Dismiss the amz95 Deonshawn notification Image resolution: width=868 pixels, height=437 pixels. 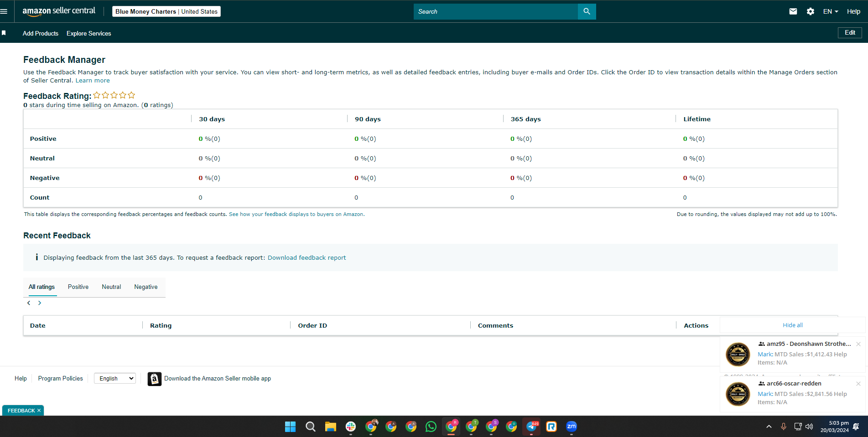(x=858, y=344)
